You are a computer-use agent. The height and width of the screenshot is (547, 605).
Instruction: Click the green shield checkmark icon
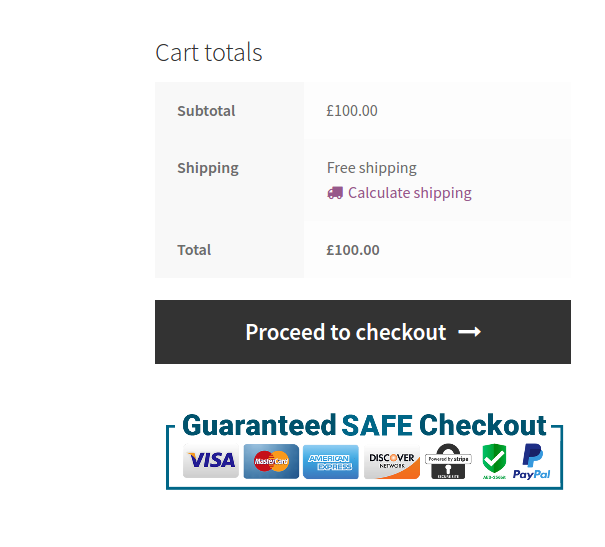pos(494,460)
